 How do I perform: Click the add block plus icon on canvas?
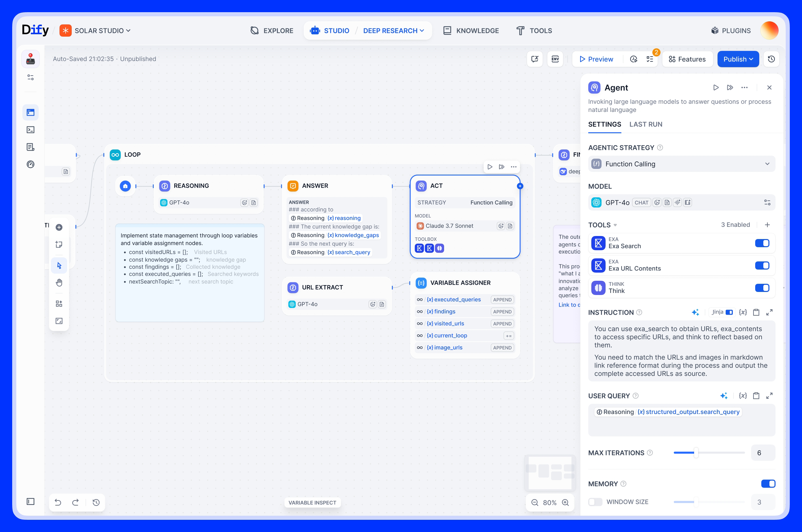click(x=59, y=227)
